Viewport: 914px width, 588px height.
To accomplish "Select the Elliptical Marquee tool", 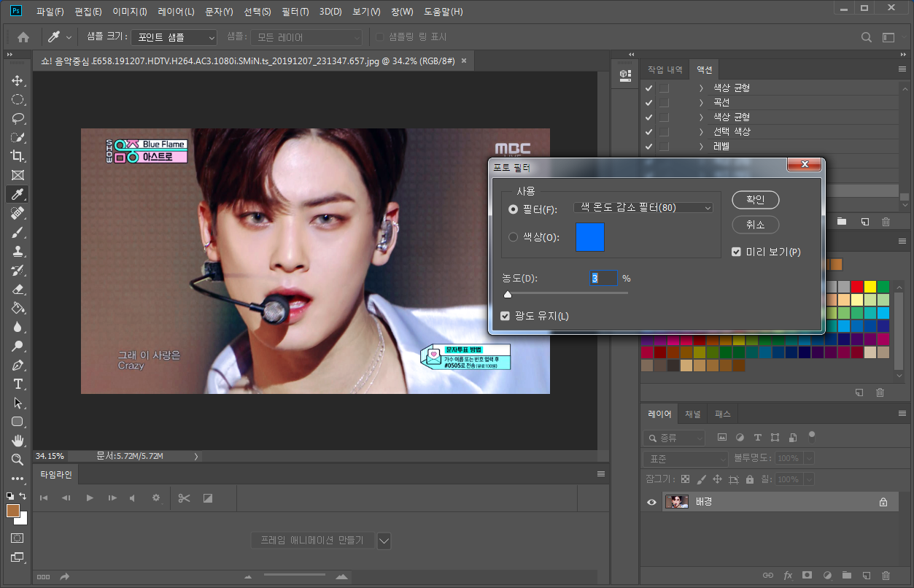I will 18,99.
